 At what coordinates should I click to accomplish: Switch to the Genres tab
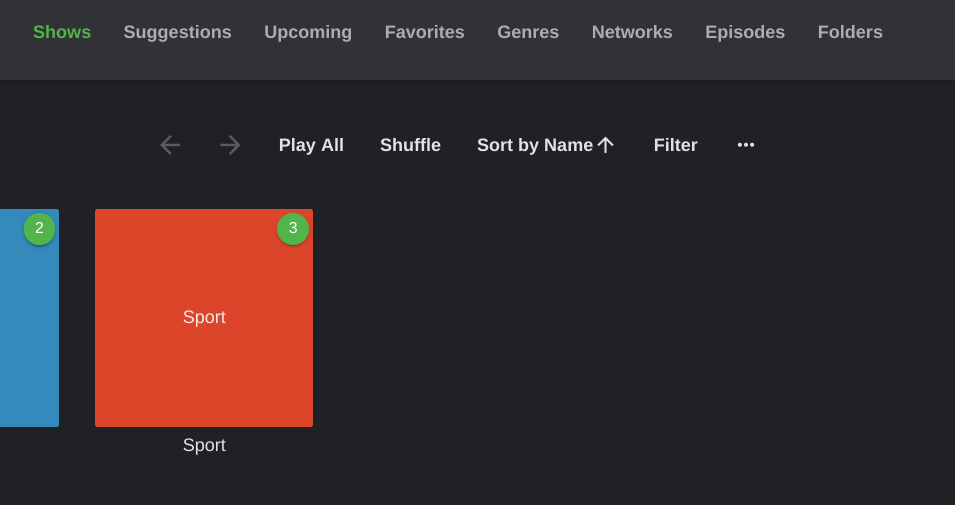(x=528, y=32)
